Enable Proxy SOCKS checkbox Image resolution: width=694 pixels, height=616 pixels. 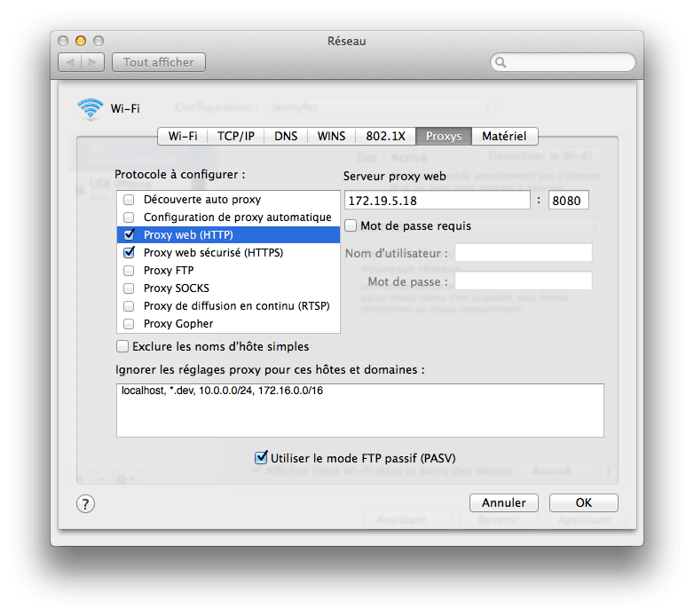click(x=129, y=288)
